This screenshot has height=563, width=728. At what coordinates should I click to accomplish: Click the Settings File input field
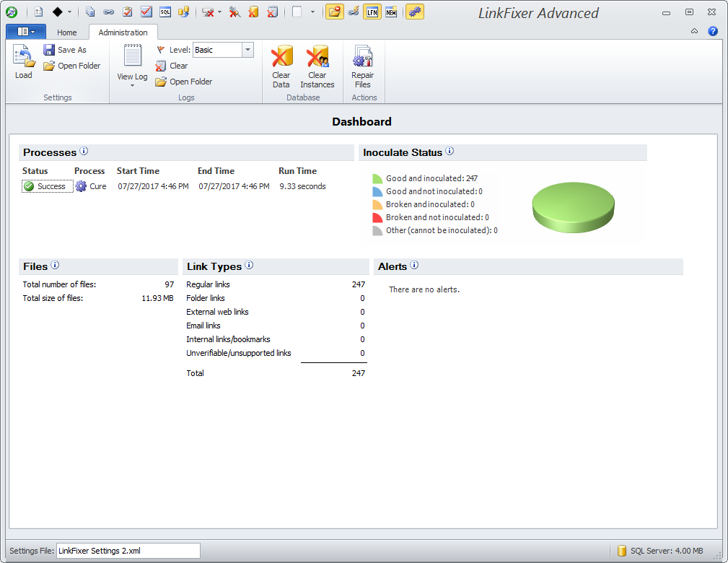coord(128,551)
